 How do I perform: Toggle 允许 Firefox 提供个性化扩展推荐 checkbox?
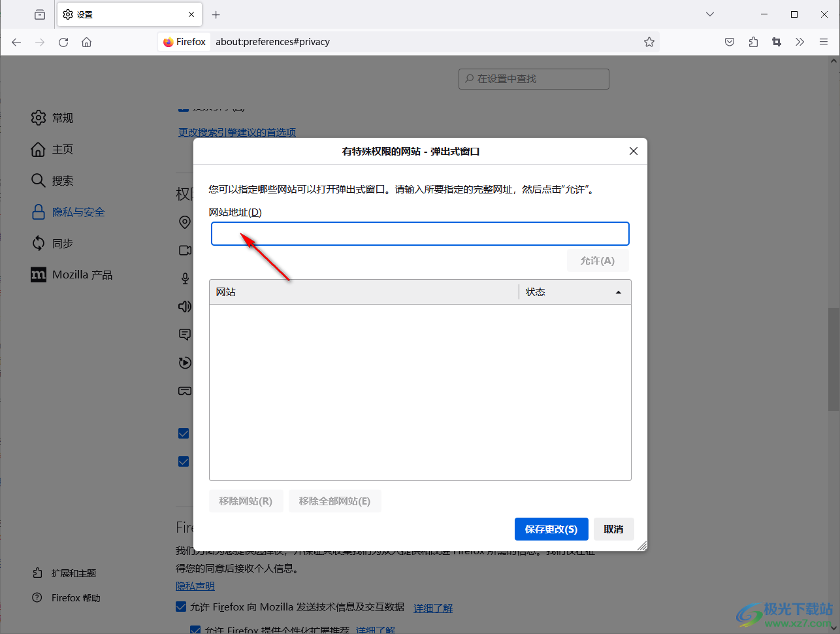[x=195, y=630]
